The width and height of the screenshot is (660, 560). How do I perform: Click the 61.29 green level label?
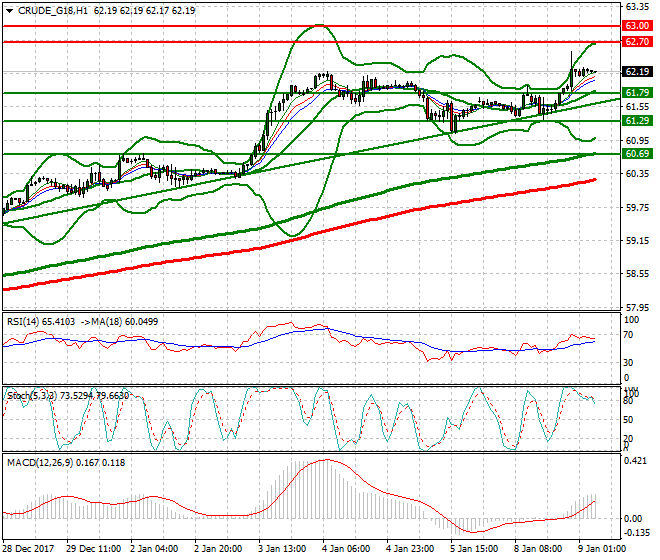click(637, 121)
